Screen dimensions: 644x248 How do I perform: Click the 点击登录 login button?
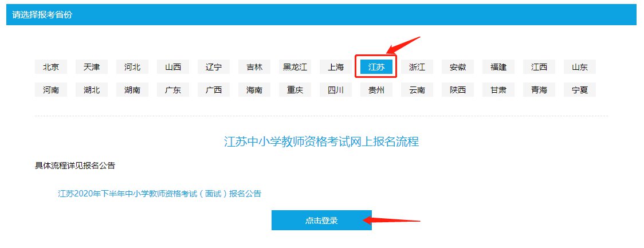321,221
